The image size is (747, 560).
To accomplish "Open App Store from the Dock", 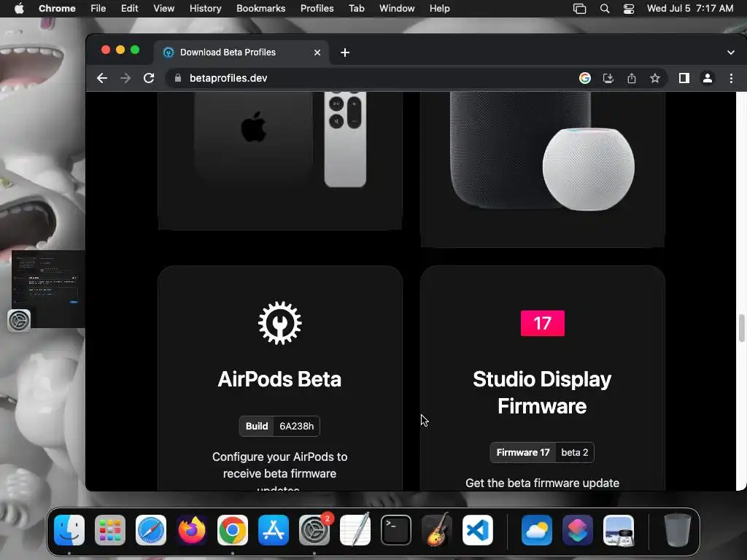I will click(x=274, y=530).
